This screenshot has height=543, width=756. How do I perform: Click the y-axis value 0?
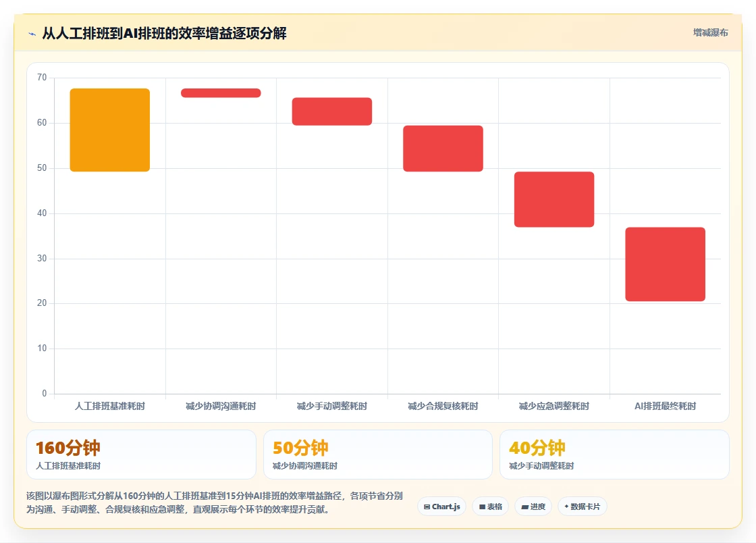click(45, 394)
